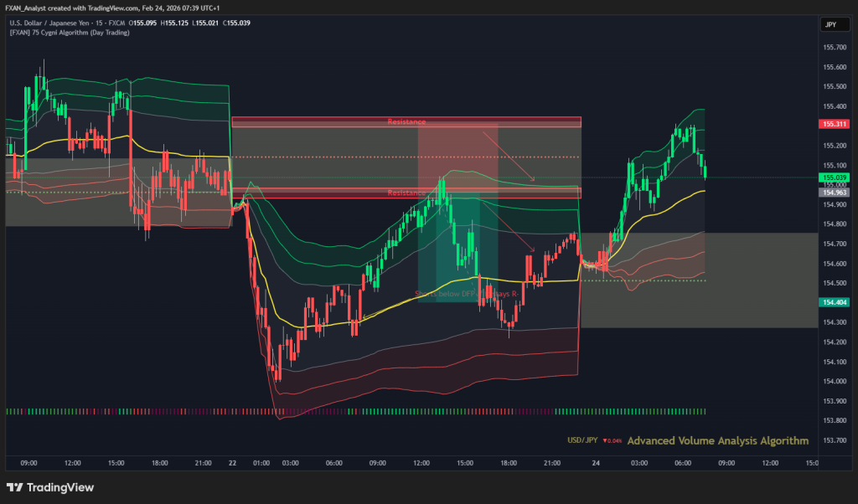Viewport: 858px width, 504px height.
Task: Click the green 155.039 current price tag
Action: 835,177
